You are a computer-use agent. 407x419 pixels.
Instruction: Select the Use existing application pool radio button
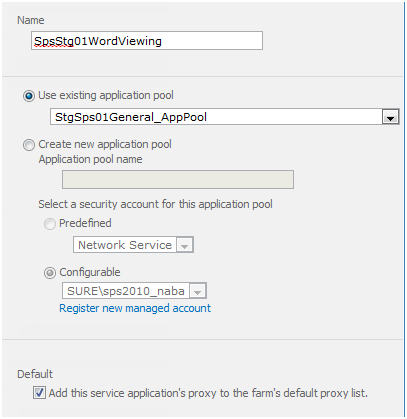click(29, 96)
